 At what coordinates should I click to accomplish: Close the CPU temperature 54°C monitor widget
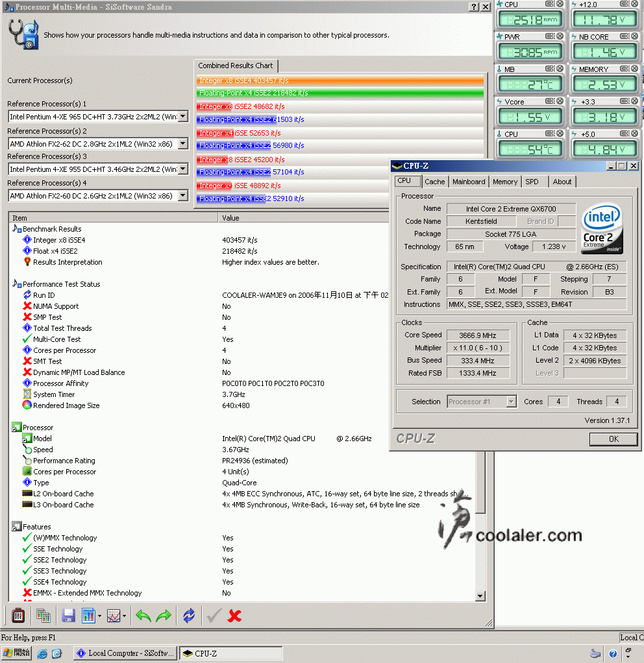[560, 134]
